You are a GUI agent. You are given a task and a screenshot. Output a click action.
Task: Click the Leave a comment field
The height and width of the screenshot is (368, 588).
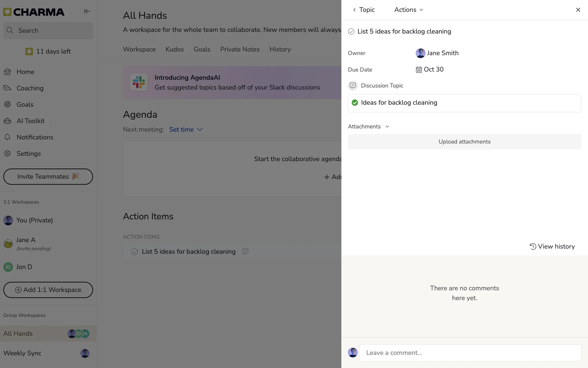(470, 353)
